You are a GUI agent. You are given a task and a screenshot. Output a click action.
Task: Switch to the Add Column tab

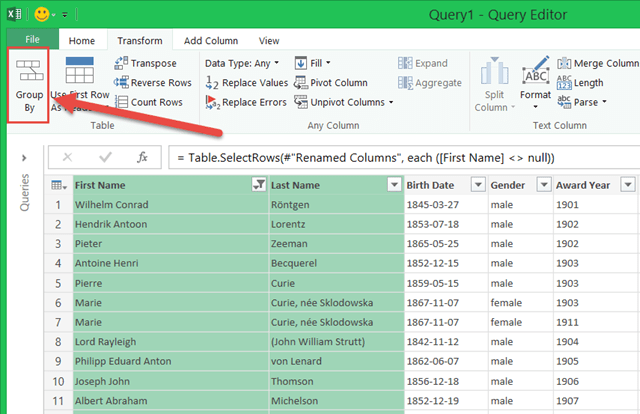tap(209, 41)
